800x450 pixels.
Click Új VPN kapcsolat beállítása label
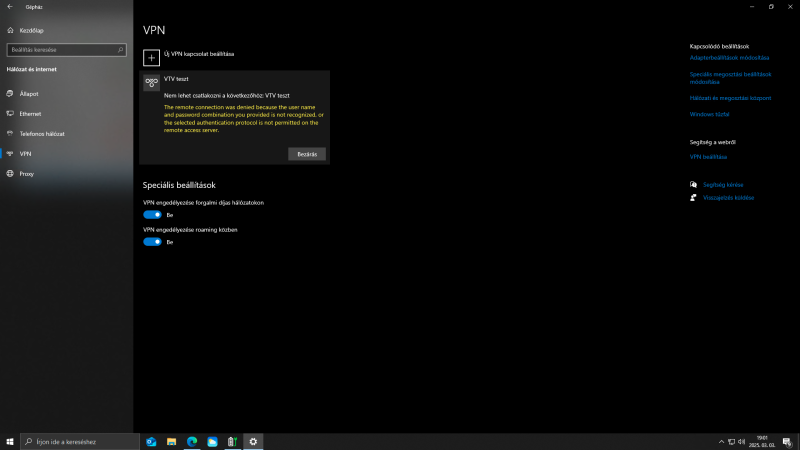199,54
